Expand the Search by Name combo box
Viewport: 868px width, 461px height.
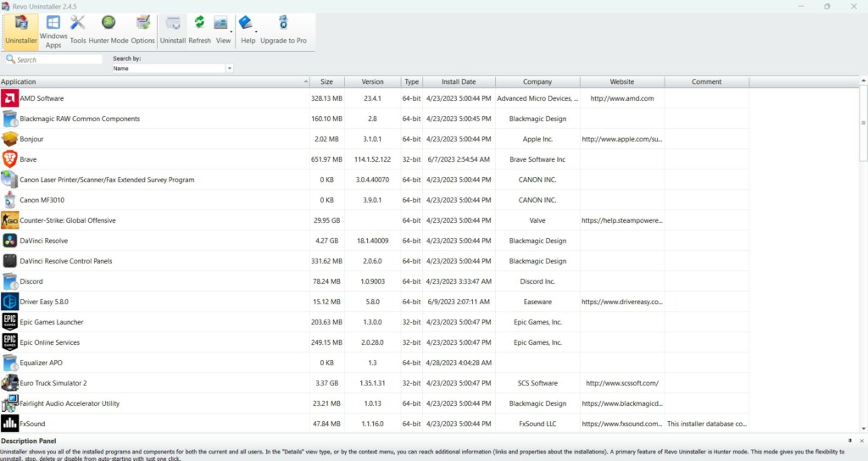tap(229, 69)
